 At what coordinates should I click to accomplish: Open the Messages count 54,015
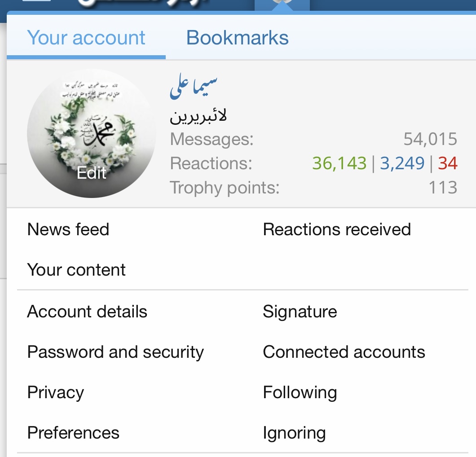pos(430,139)
